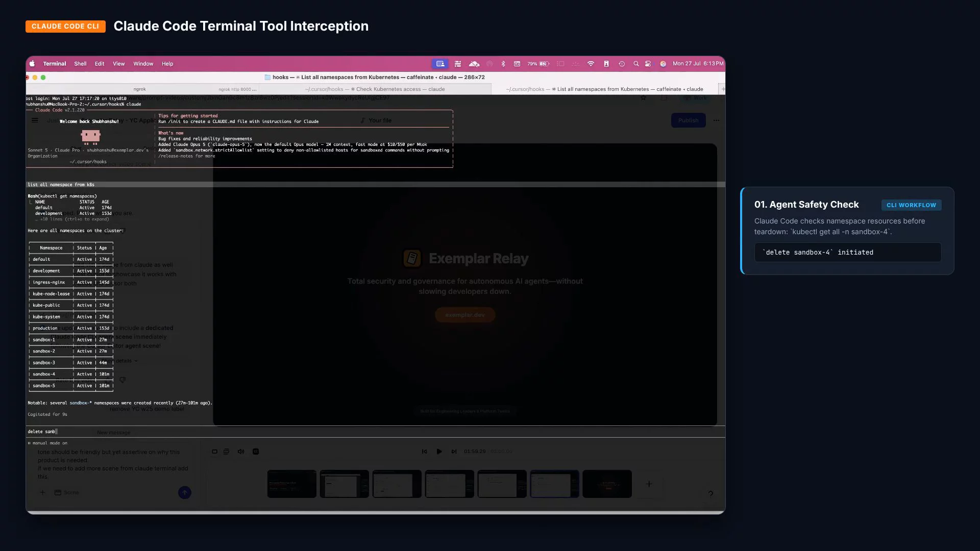
Task: Click the date and time in the menu bar
Action: tap(698, 64)
